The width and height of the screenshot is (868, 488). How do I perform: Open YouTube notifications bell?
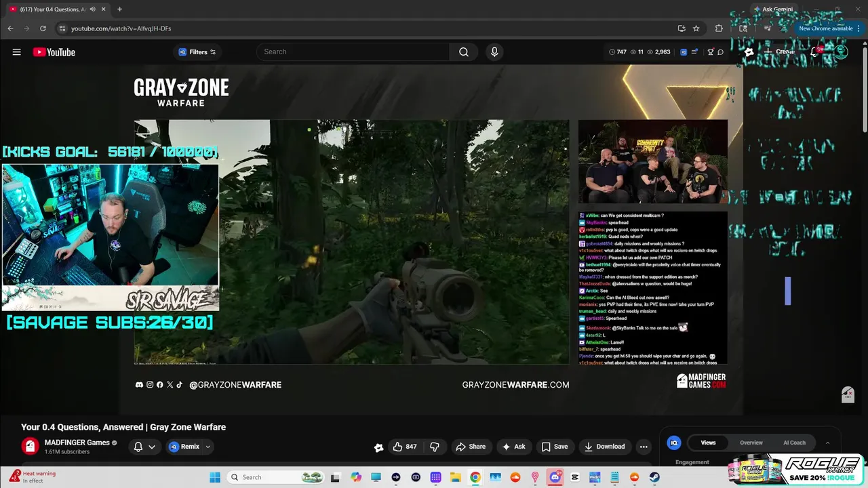[814, 52]
